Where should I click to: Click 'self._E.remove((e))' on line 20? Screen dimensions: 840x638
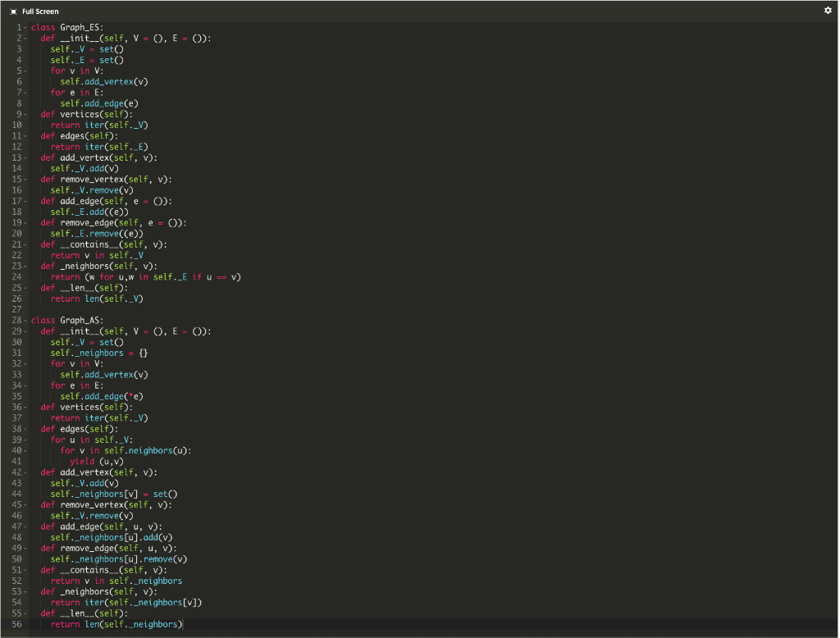[x=97, y=234]
